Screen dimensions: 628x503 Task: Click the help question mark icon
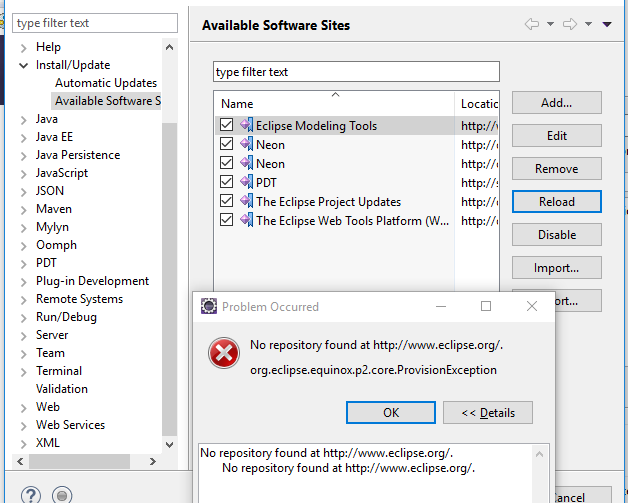(x=31, y=495)
